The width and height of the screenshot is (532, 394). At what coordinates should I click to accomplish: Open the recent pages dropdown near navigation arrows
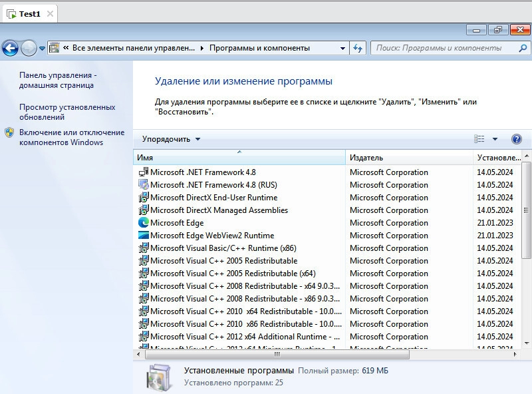(43, 48)
